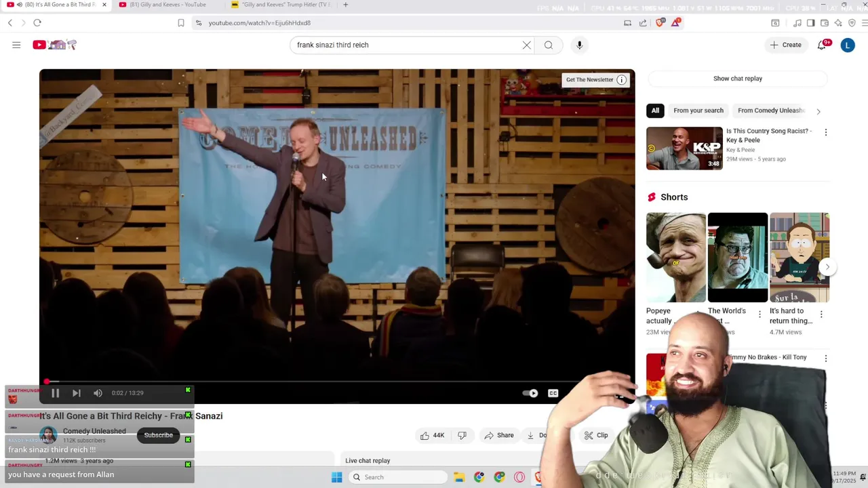The image size is (868, 488).
Task: Clear the search box with the X
Action: pyautogui.click(x=526, y=45)
